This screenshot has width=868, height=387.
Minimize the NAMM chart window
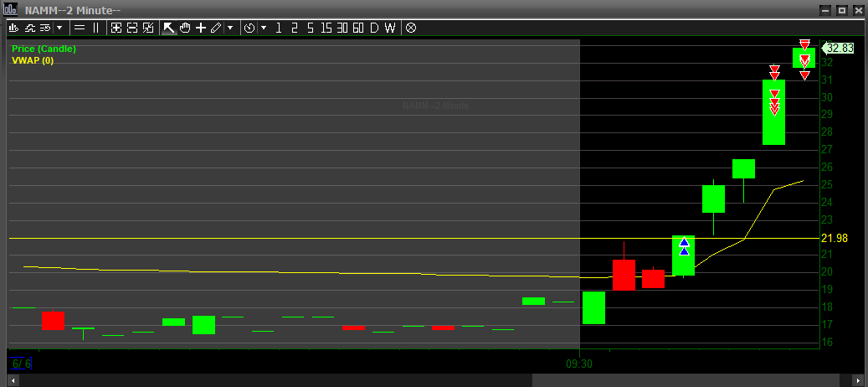(x=826, y=10)
